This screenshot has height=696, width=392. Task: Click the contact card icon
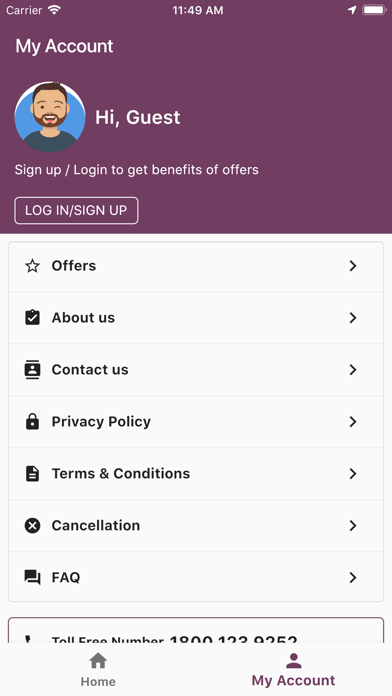[x=32, y=369]
